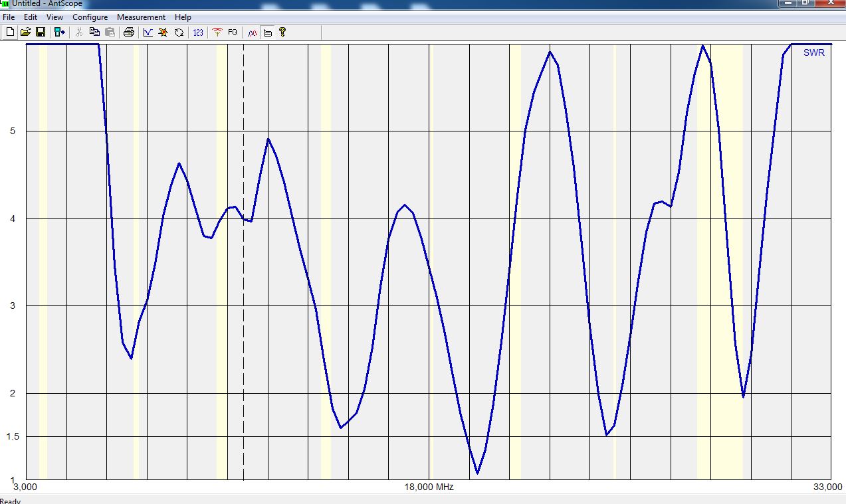
Task: Toggle the pressed legend toolbar button
Action: coord(268,32)
